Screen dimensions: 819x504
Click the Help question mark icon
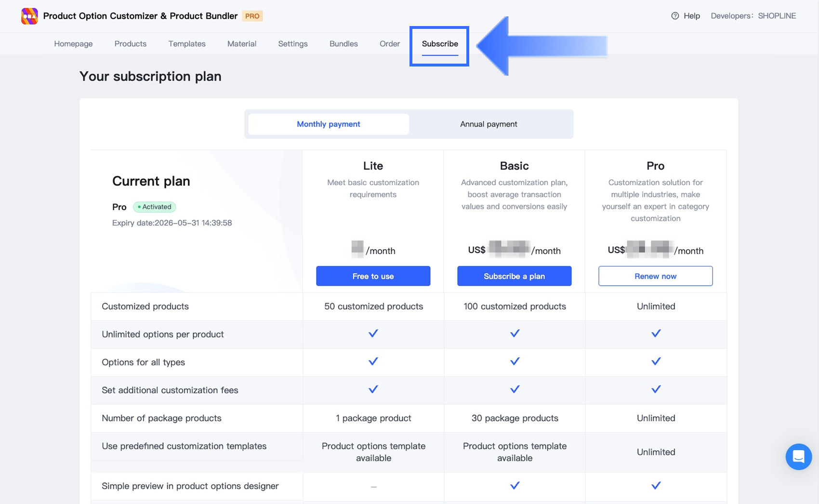coord(675,16)
